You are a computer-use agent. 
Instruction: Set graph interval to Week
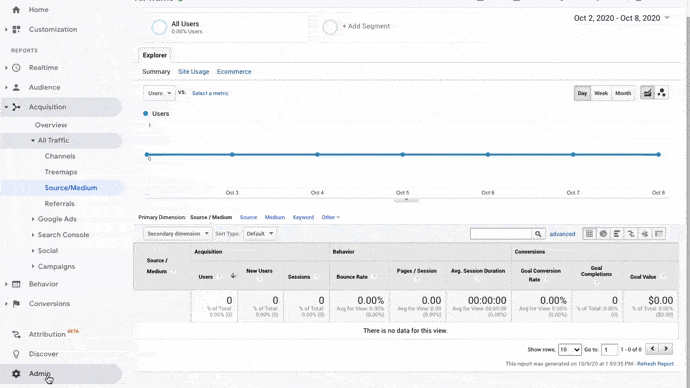(x=601, y=93)
